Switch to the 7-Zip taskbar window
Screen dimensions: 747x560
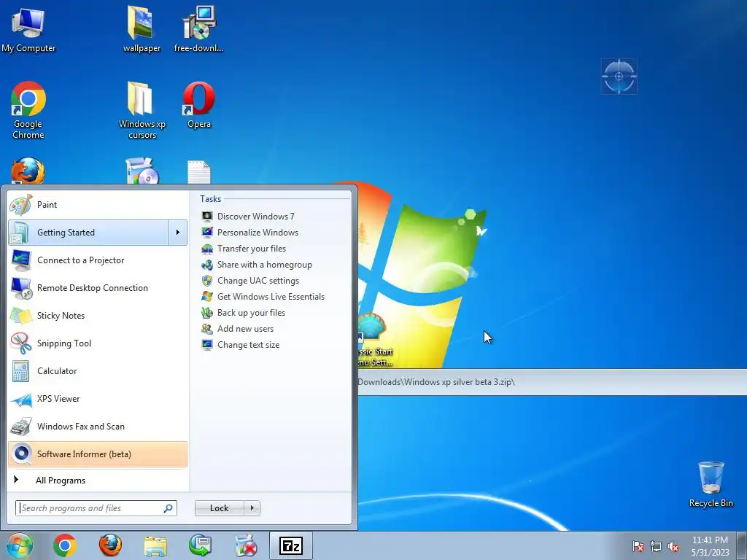click(x=291, y=545)
